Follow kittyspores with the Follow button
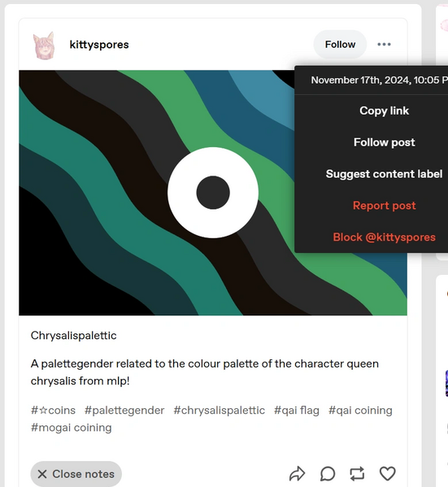 pos(340,45)
